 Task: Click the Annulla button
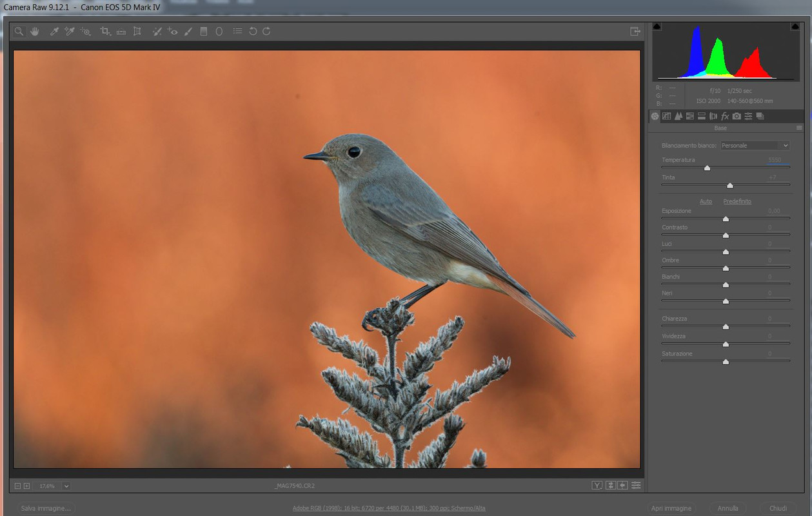pyautogui.click(x=728, y=508)
